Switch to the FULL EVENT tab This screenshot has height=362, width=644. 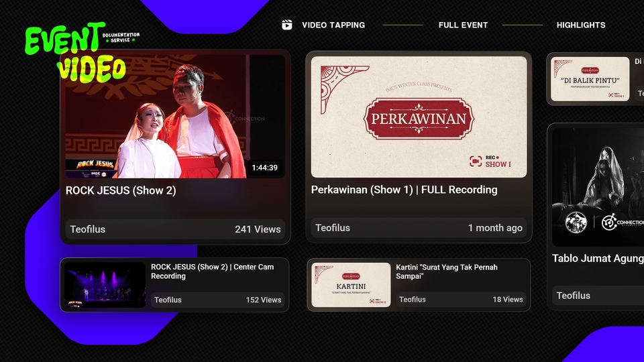(x=463, y=25)
